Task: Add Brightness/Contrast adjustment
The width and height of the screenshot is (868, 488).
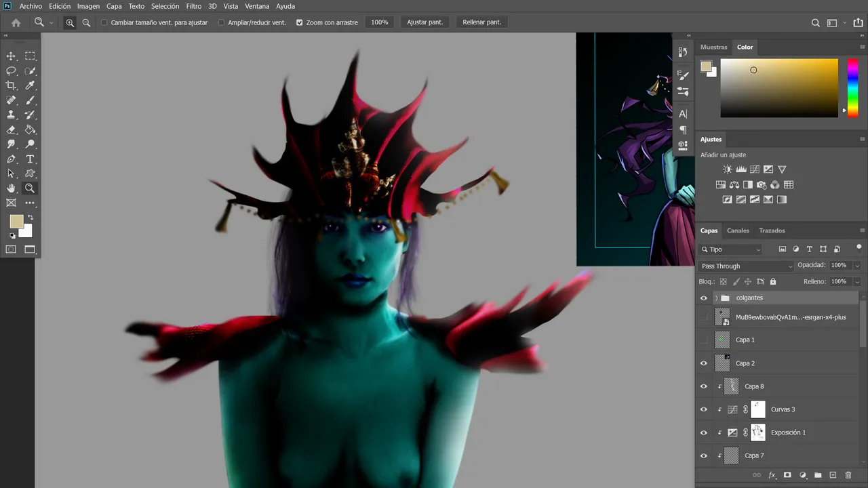Action: pyautogui.click(x=728, y=169)
